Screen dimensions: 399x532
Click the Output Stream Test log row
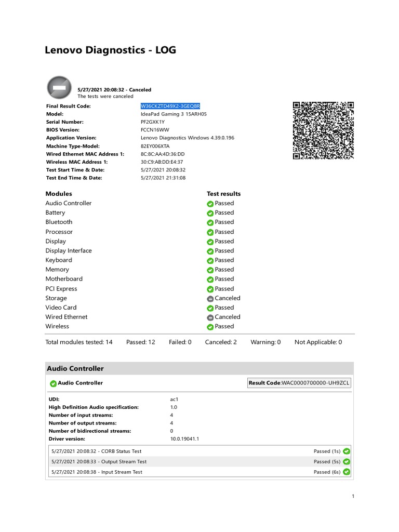(x=199, y=461)
